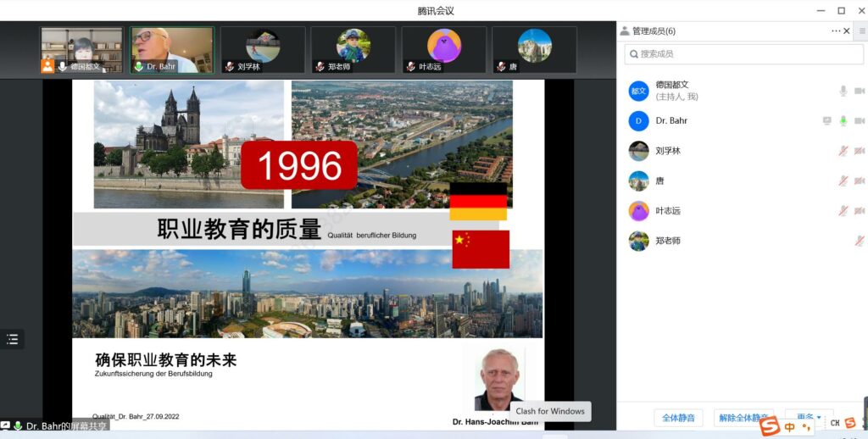Open the three-dot options beside 管理成员
Viewport: 868px width, 439px height.
pos(836,31)
